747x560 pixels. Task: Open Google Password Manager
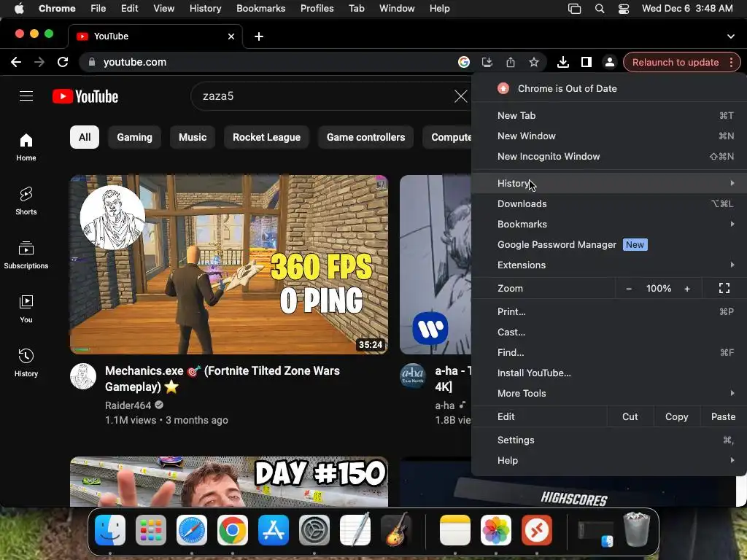click(609, 245)
